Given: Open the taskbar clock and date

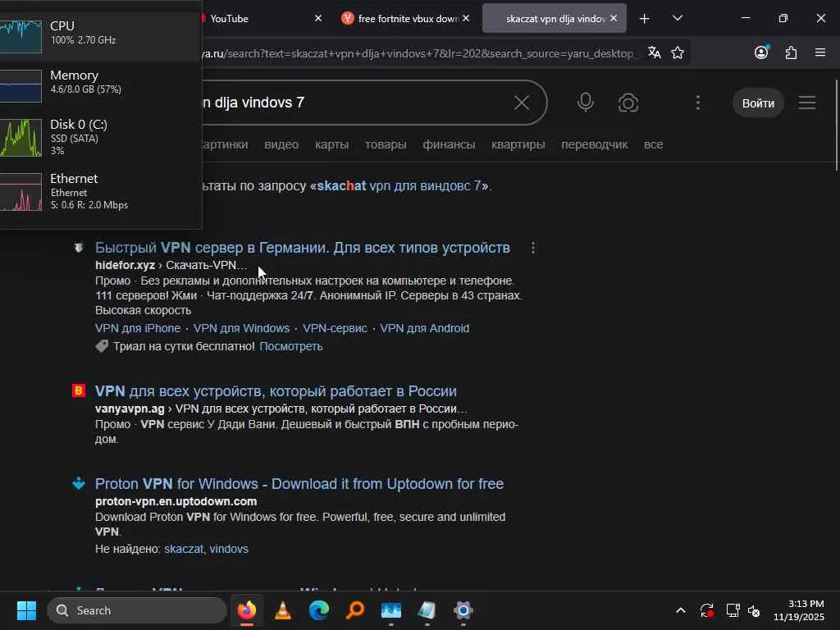Looking at the screenshot, I should pyautogui.click(x=799, y=610).
